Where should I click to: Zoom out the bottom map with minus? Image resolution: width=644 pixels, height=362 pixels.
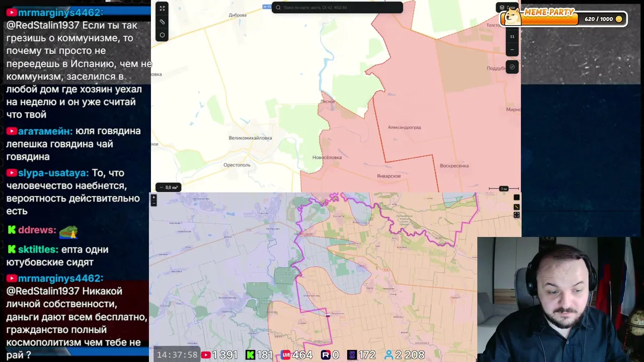coord(154,203)
